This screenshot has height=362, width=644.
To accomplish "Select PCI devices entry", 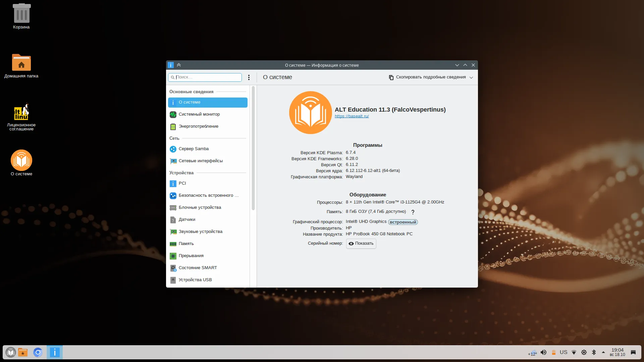I will click(x=208, y=183).
